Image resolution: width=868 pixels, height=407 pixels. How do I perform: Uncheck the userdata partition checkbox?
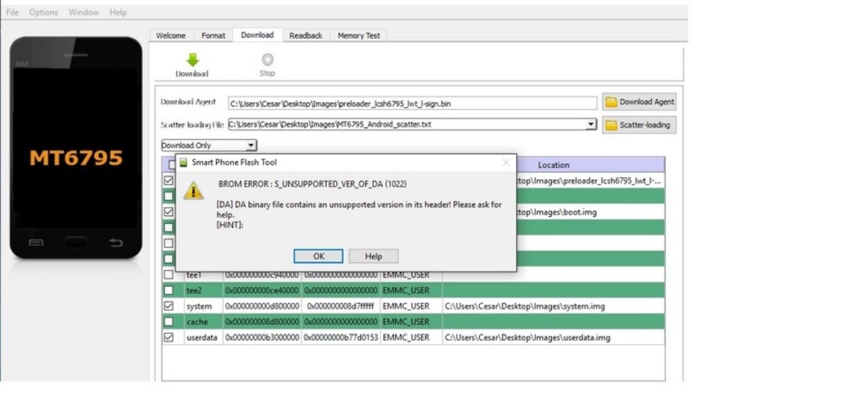click(x=168, y=337)
